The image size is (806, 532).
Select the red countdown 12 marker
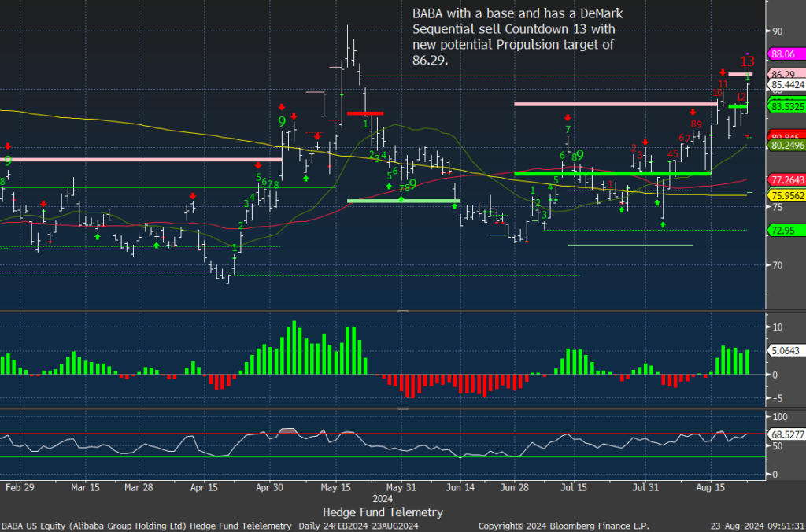click(741, 97)
